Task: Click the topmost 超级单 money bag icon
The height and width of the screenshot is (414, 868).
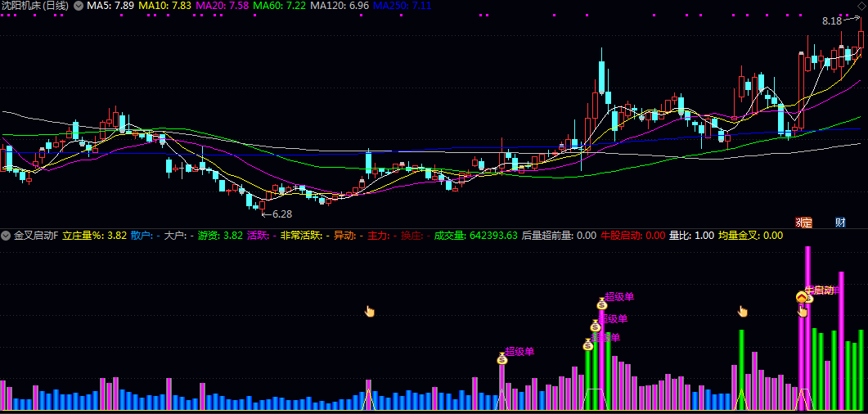Action: point(602,304)
